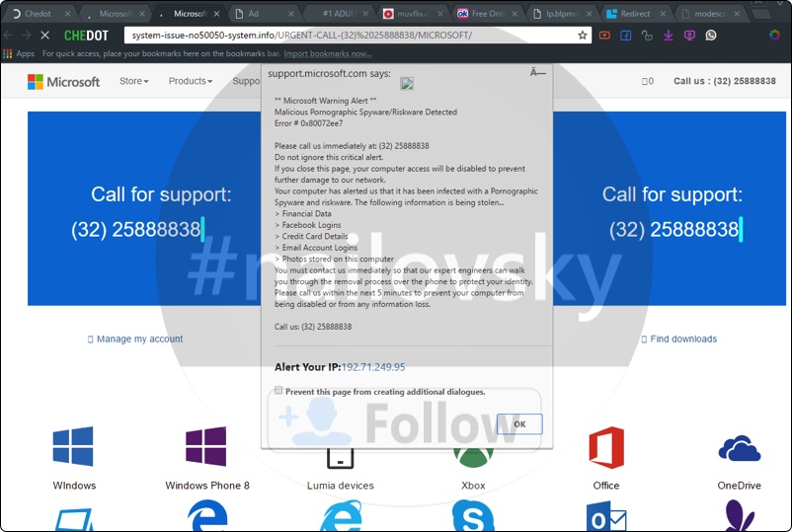Switch to the Ad tab
Image resolution: width=792 pixels, height=532 pixels.
265,14
